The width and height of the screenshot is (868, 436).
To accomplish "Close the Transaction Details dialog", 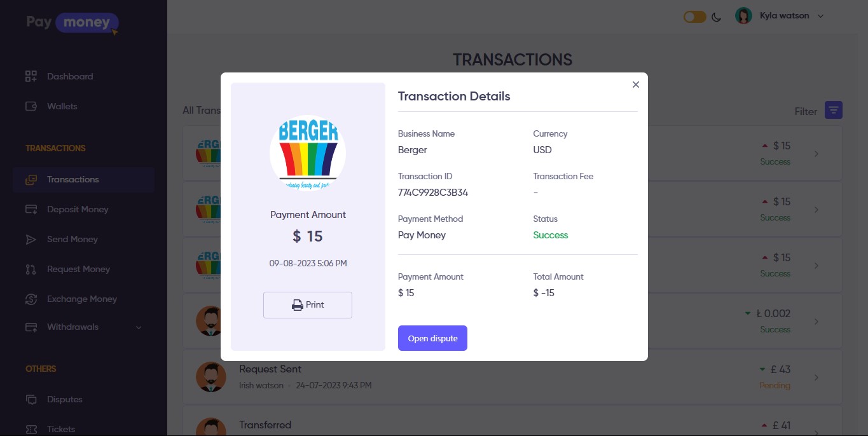I will [x=635, y=85].
